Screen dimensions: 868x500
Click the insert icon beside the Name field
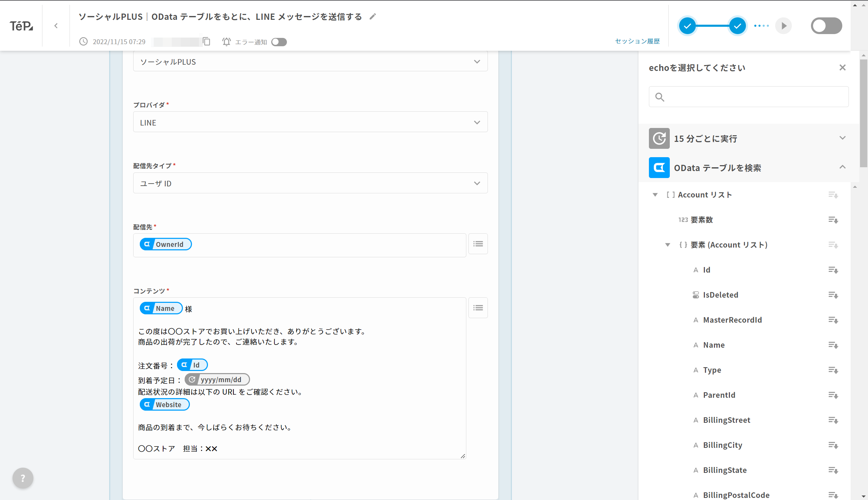coord(833,345)
